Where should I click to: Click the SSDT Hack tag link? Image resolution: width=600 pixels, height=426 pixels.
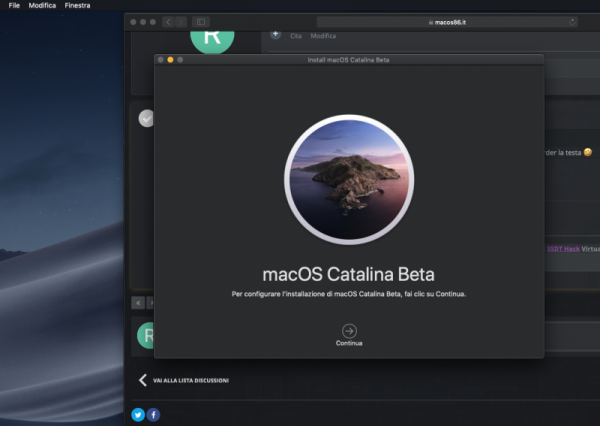(x=563, y=249)
